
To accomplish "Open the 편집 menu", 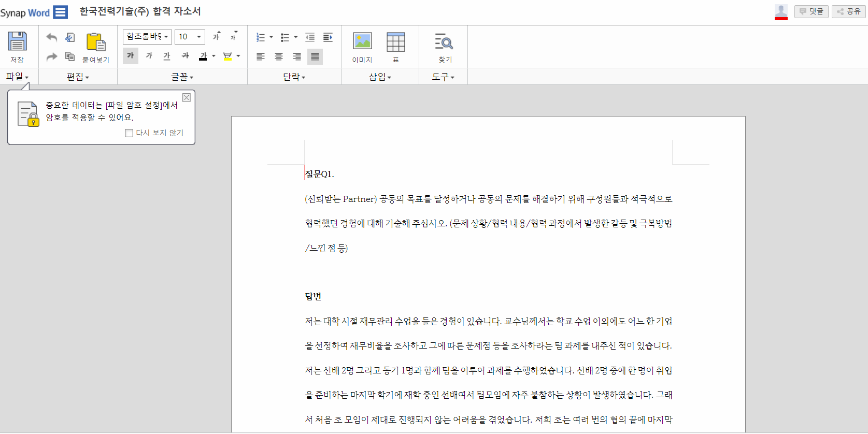I will [78, 77].
